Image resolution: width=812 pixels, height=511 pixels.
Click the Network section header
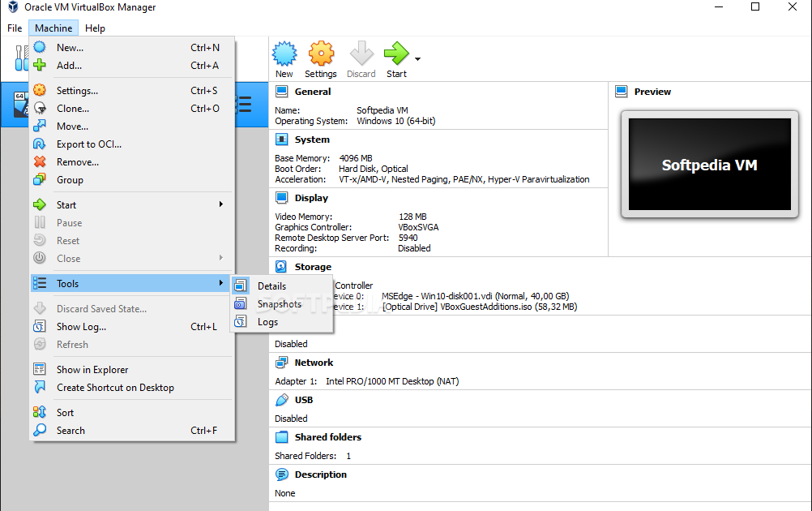[314, 363]
